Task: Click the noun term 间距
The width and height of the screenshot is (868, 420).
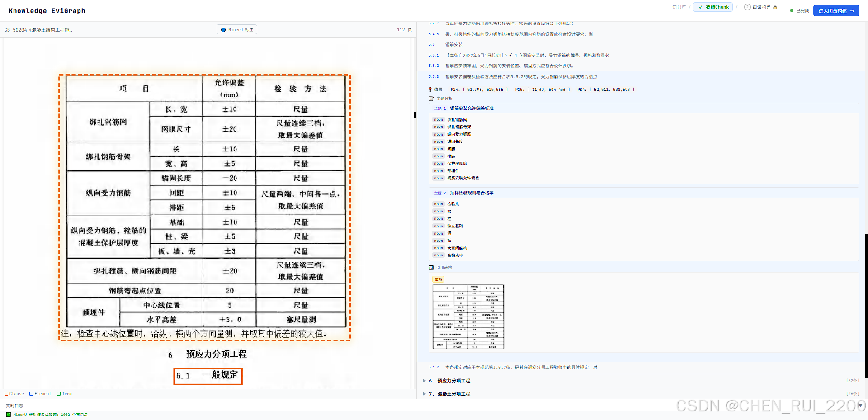Action: tap(451, 149)
